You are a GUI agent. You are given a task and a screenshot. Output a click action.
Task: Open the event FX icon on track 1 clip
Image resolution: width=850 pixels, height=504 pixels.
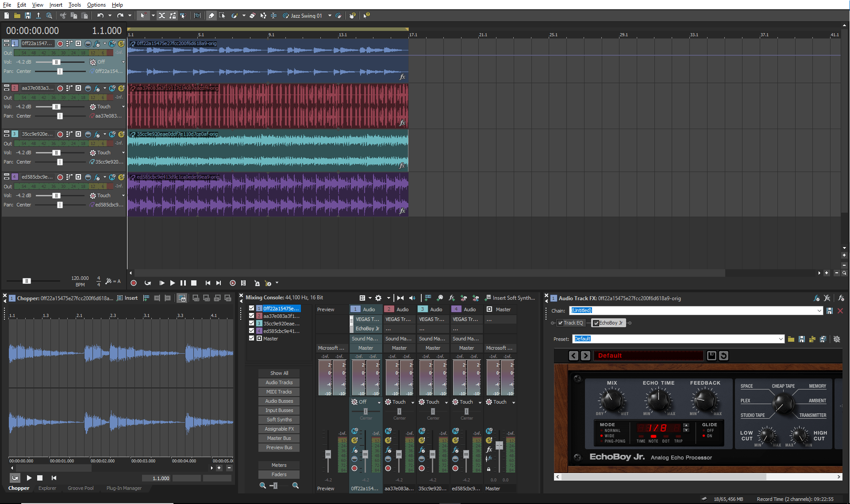402,77
